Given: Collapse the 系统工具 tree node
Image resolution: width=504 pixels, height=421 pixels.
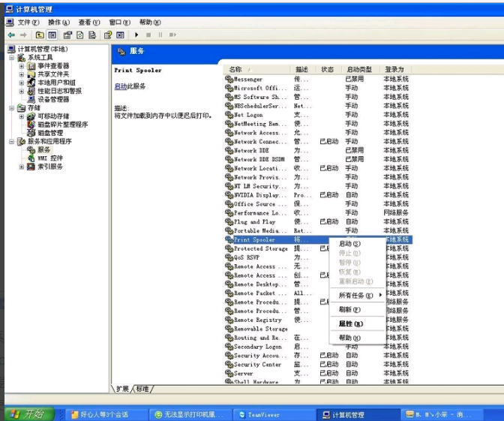Looking at the screenshot, I should pyautogui.click(x=12, y=58).
